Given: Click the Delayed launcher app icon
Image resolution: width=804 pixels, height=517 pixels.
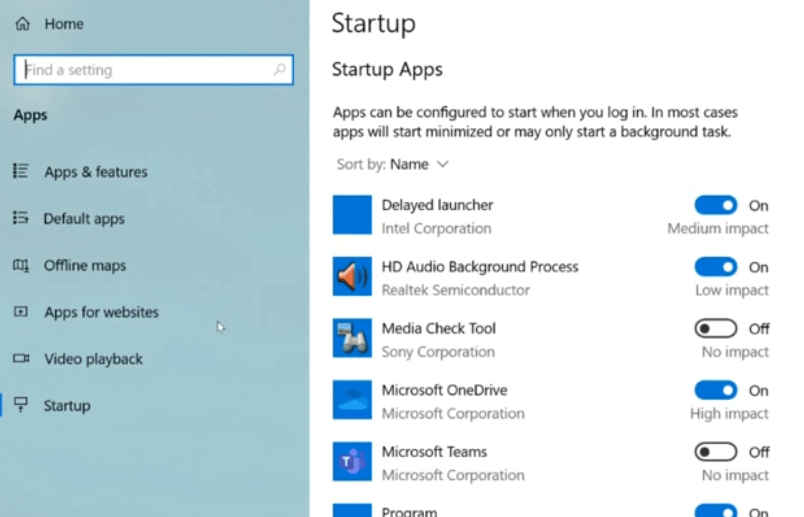Looking at the screenshot, I should 352,214.
